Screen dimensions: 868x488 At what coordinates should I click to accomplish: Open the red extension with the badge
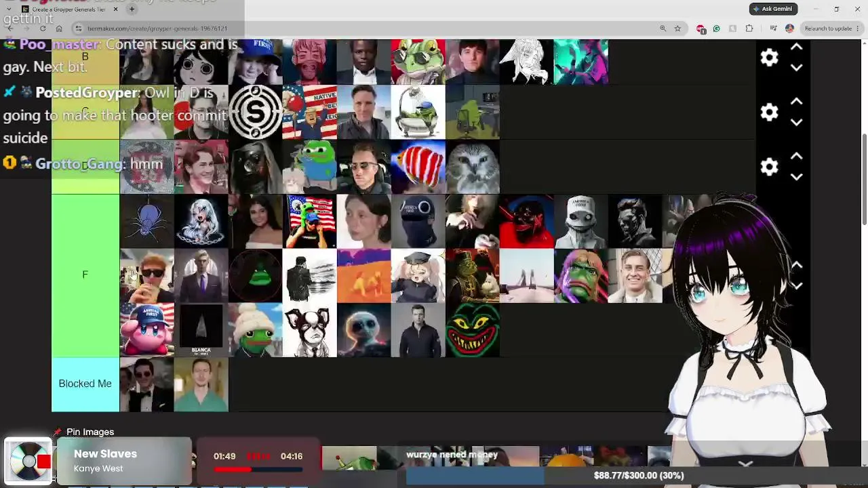[x=701, y=29]
